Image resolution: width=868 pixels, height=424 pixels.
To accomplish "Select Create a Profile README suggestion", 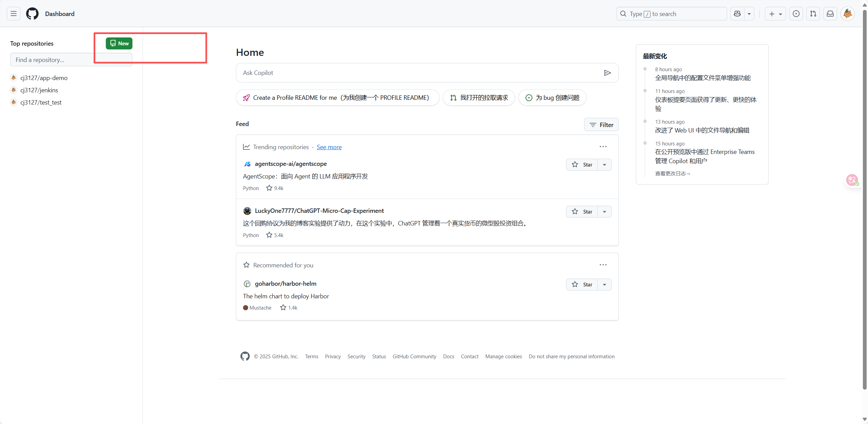I will click(x=337, y=98).
